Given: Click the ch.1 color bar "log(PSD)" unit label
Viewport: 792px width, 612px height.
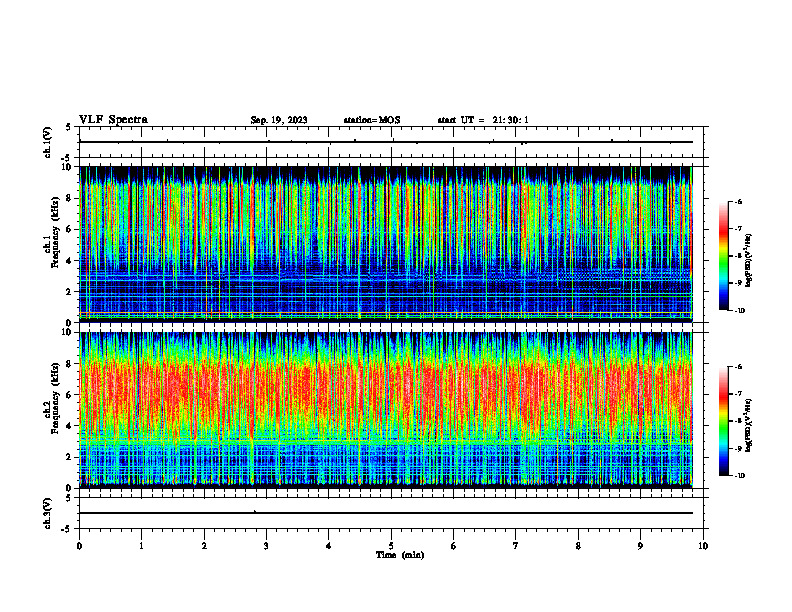Looking at the screenshot, I should pos(749,261).
